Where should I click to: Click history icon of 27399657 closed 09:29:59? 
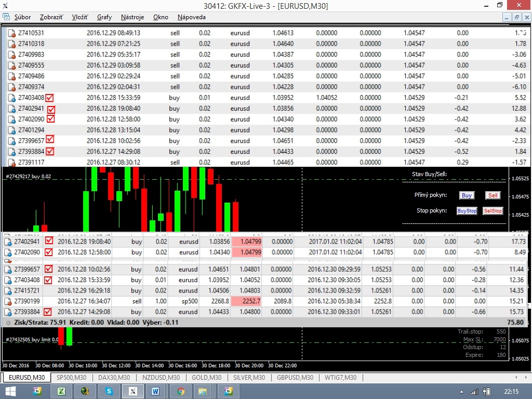coord(8,270)
